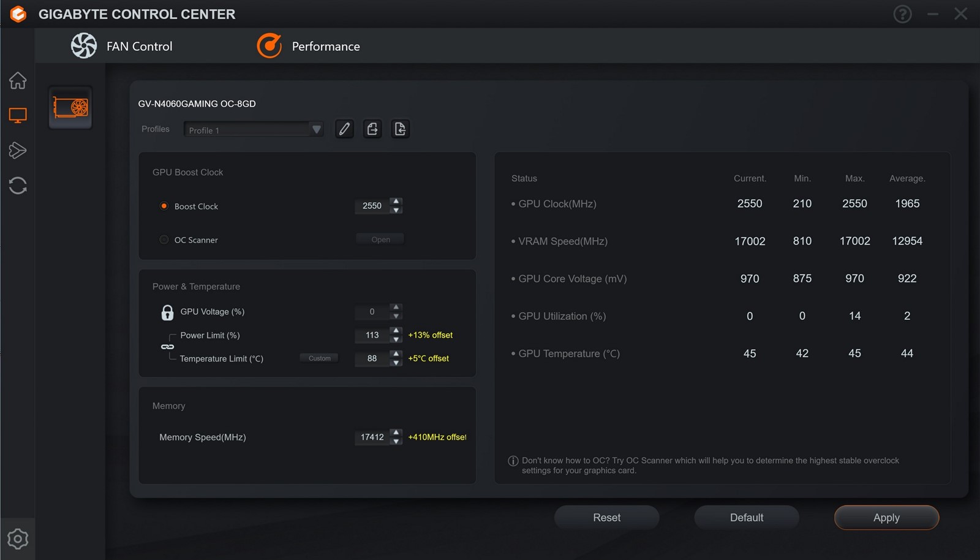Increase GPU Voltage with up arrow
The height and width of the screenshot is (560, 980).
(x=396, y=307)
